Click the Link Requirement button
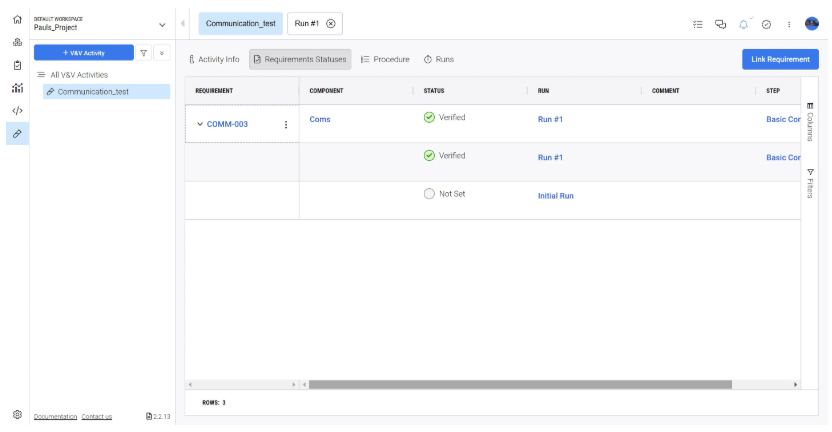Screen dimensions: 832x432 pyautogui.click(x=780, y=59)
